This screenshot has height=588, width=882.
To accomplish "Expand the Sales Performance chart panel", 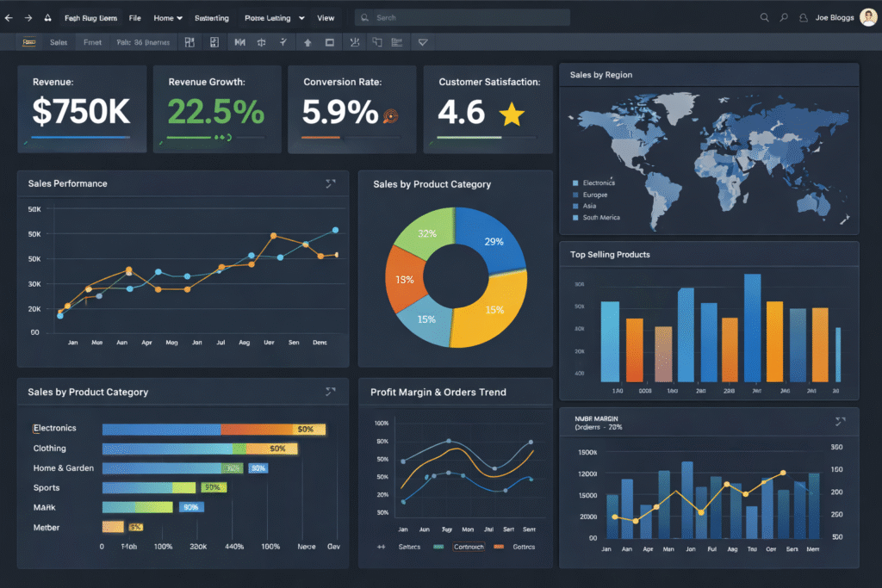I will [x=331, y=183].
